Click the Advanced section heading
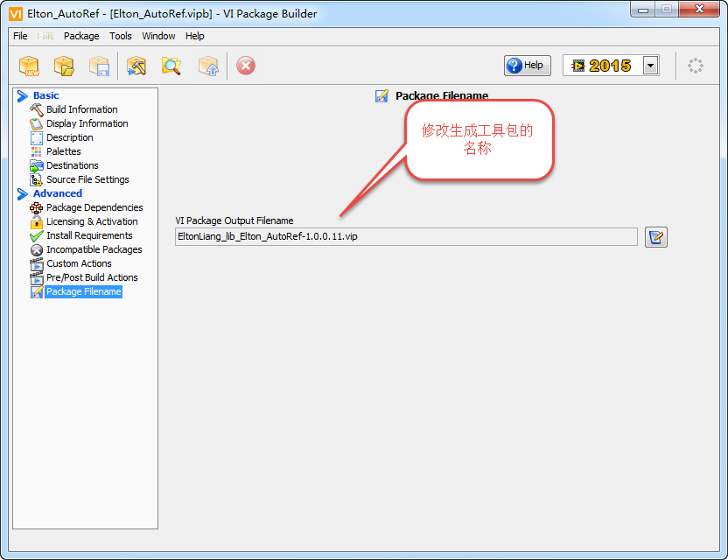The height and width of the screenshot is (560, 728). click(58, 193)
